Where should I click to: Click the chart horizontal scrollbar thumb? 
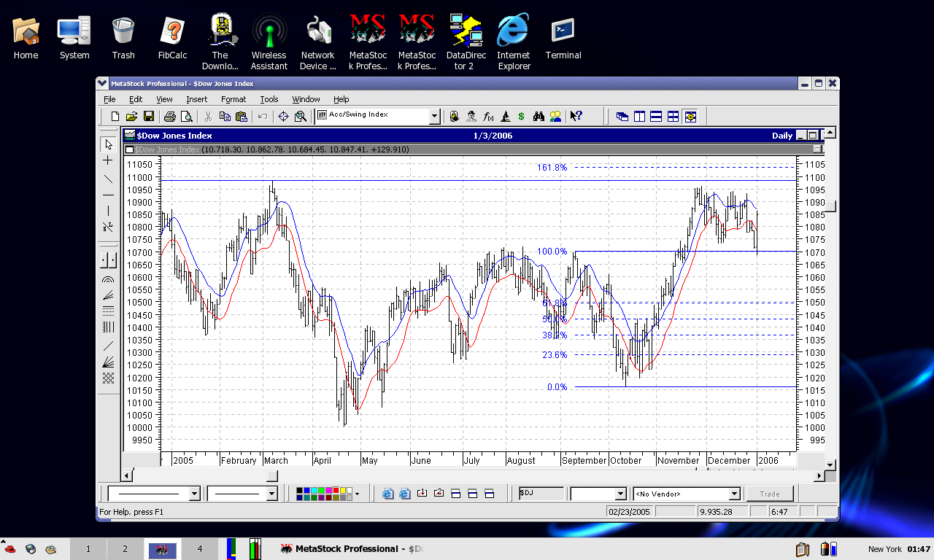(x=272, y=476)
